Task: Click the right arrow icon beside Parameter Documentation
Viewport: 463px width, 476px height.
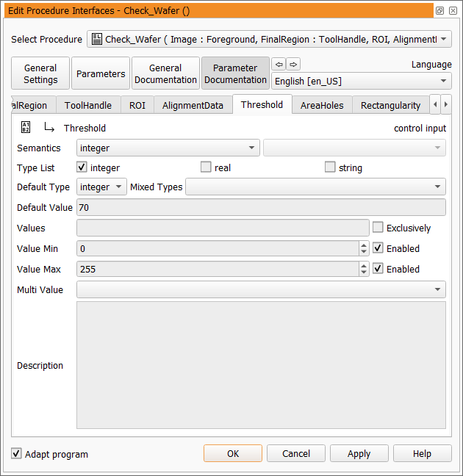Action: (x=293, y=64)
